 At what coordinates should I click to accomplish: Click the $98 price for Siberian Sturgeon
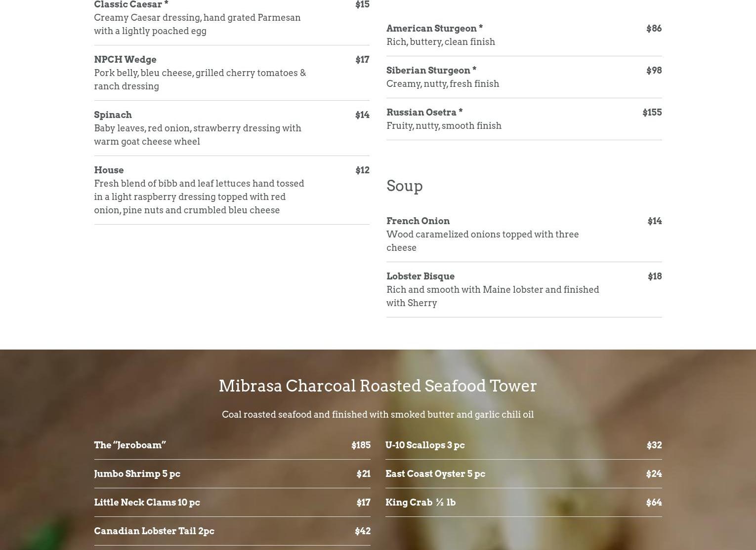click(654, 70)
